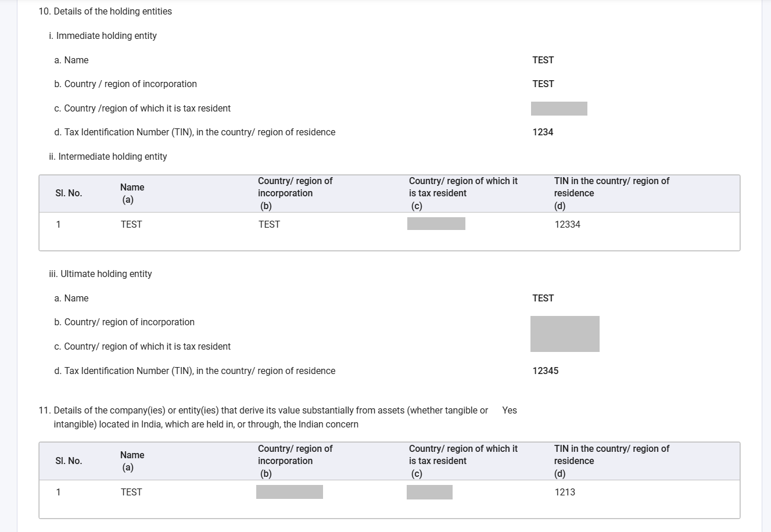Click redacted tax resident cell in intermediate table
The width and height of the screenshot is (771, 532).
pos(436,224)
